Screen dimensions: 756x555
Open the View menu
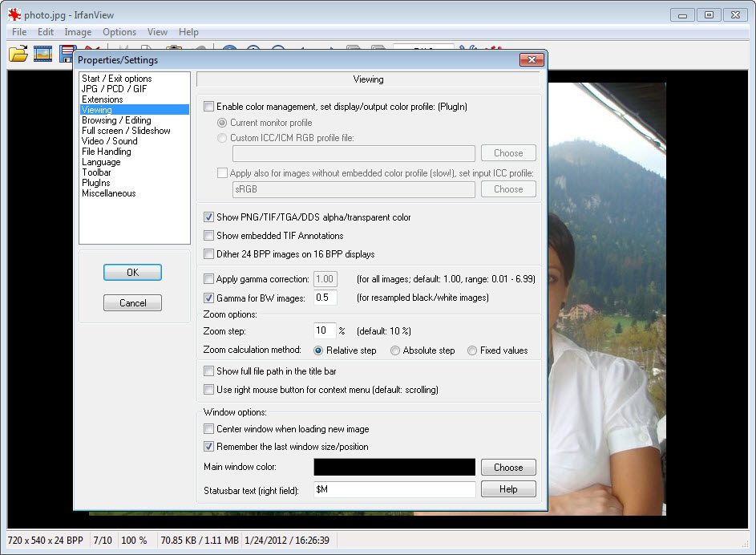(157, 32)
